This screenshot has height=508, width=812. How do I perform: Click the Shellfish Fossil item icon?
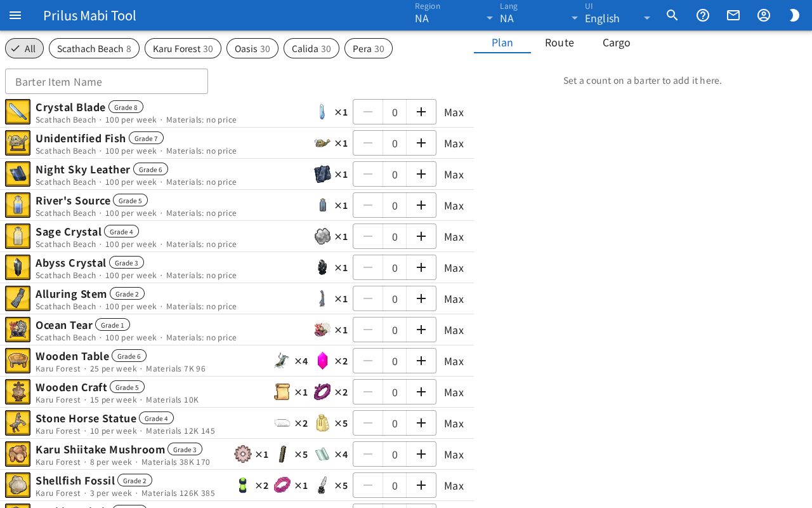(x=18, y=485)
